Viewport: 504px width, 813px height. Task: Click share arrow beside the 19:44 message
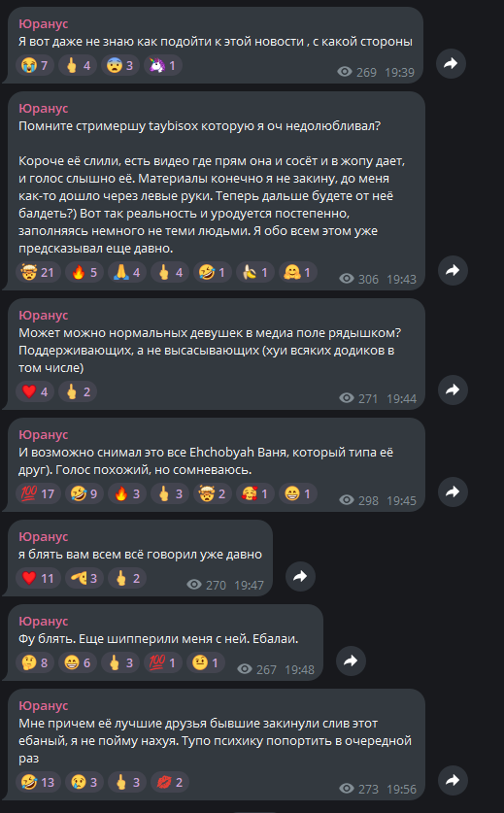453,390
